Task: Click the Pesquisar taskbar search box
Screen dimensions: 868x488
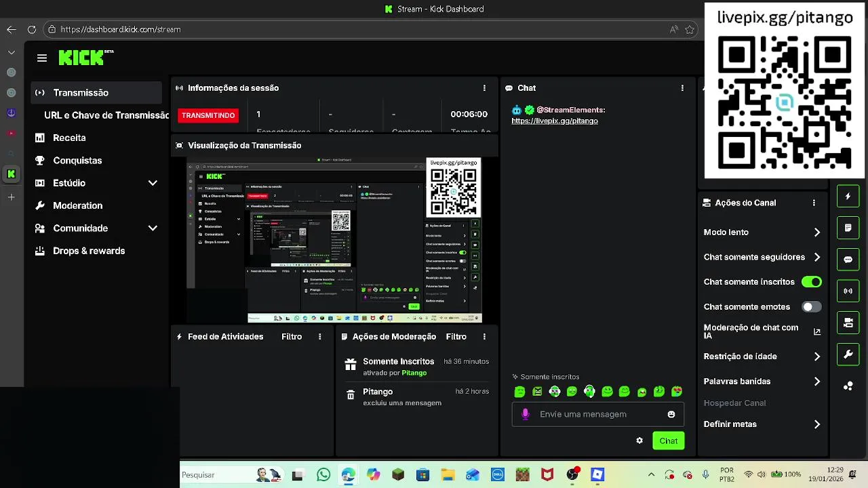Action: coord(233,474)
